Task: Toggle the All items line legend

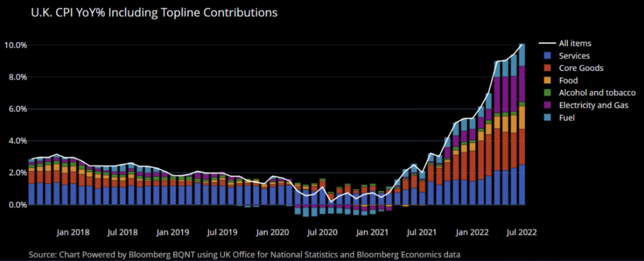Action: pos(565,43)
